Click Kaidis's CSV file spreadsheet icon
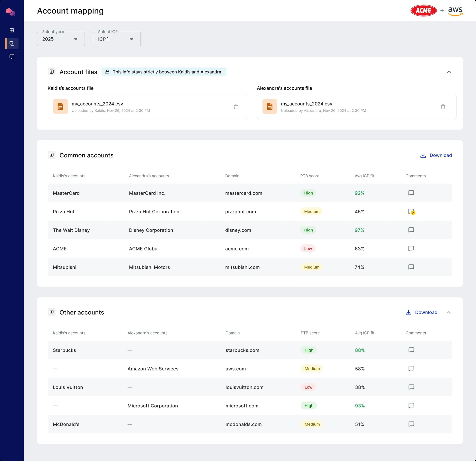476x461 pixels. (60, 106)
